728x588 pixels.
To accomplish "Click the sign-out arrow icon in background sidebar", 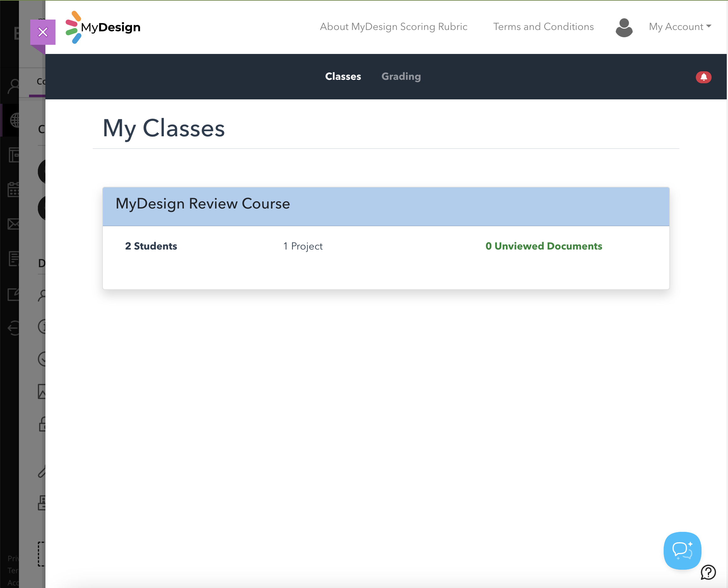I will pos(14,328).
